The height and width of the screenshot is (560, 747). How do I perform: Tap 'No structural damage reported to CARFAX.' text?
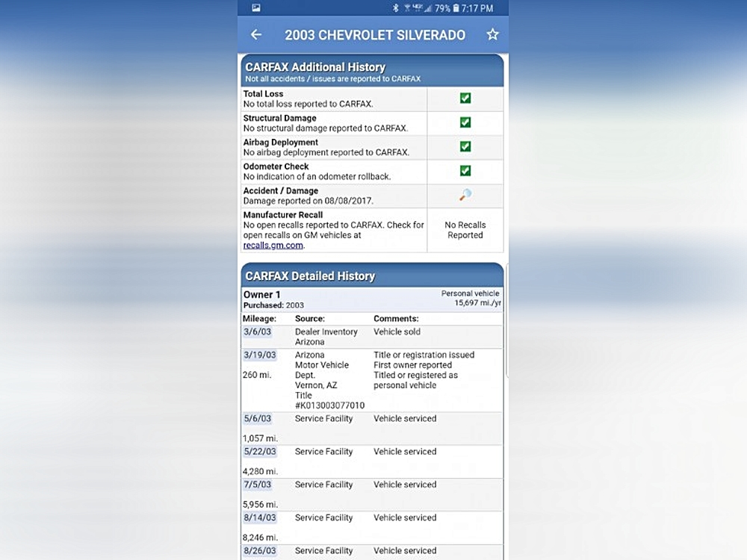[326, 128]
